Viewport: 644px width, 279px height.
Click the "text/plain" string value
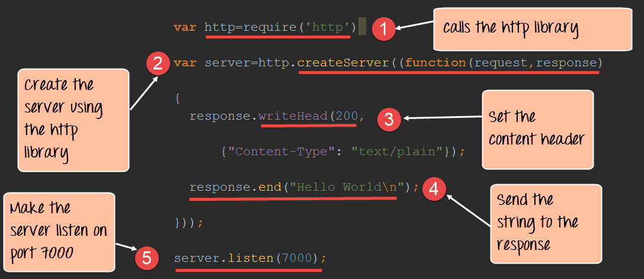coord(398,151)
